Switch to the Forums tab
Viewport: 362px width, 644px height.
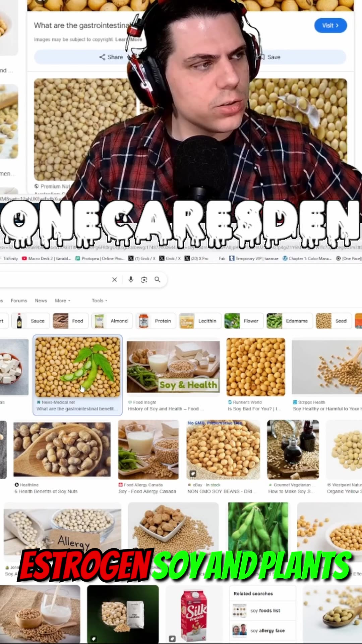pos(19,301)
